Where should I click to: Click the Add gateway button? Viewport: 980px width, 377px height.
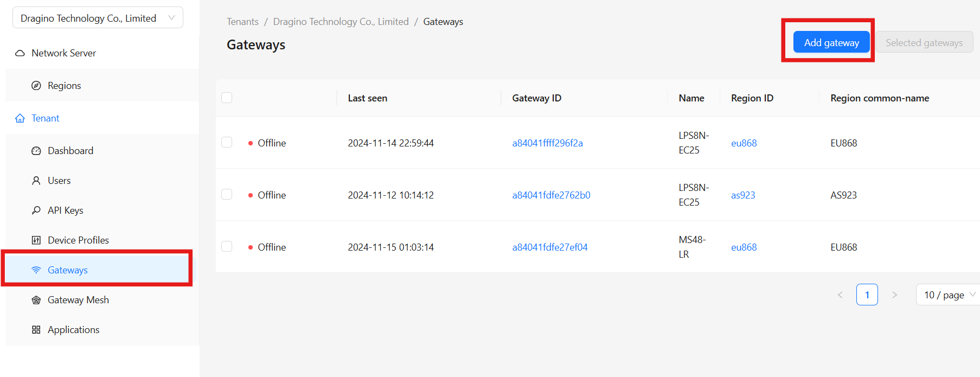pos(831,42)
